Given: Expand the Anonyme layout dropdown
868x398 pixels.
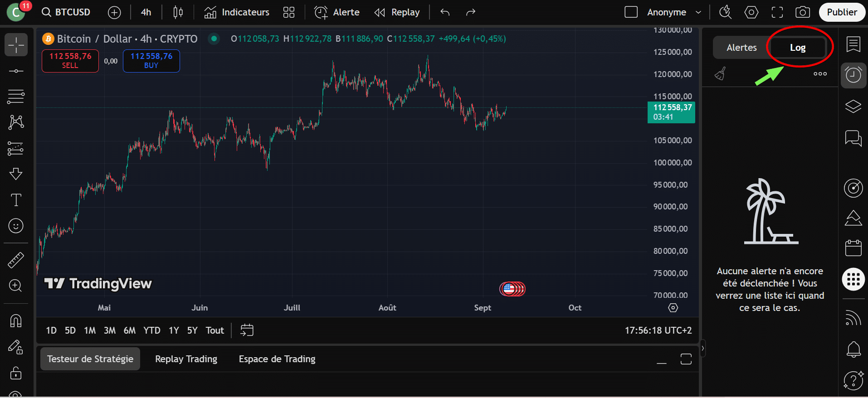Looking at the screenshot, I should 698,12.
